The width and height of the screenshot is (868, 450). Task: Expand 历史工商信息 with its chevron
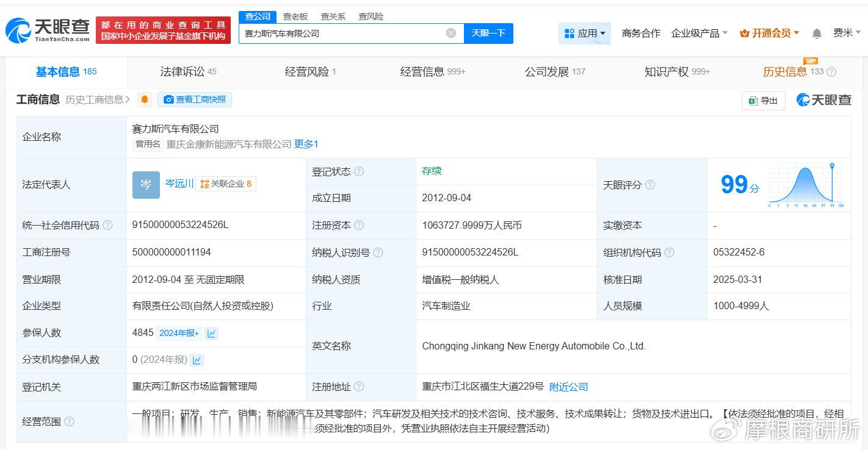(98, 99)
